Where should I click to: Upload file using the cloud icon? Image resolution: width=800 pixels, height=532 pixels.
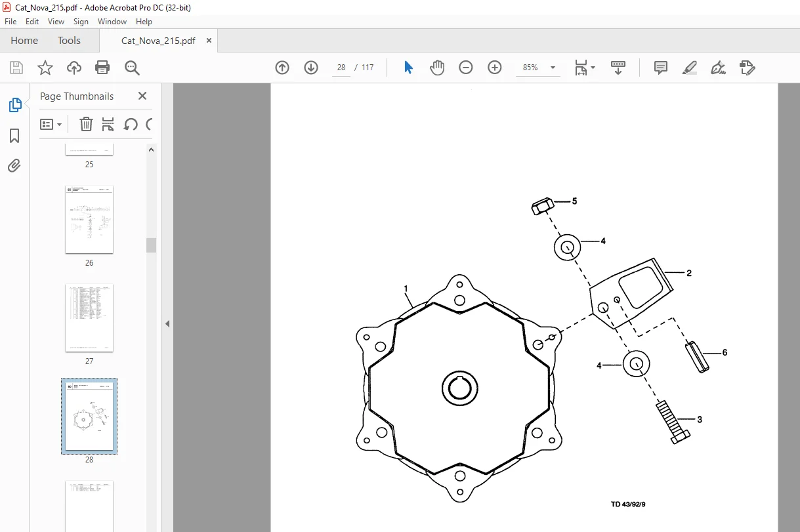[74, 68]
